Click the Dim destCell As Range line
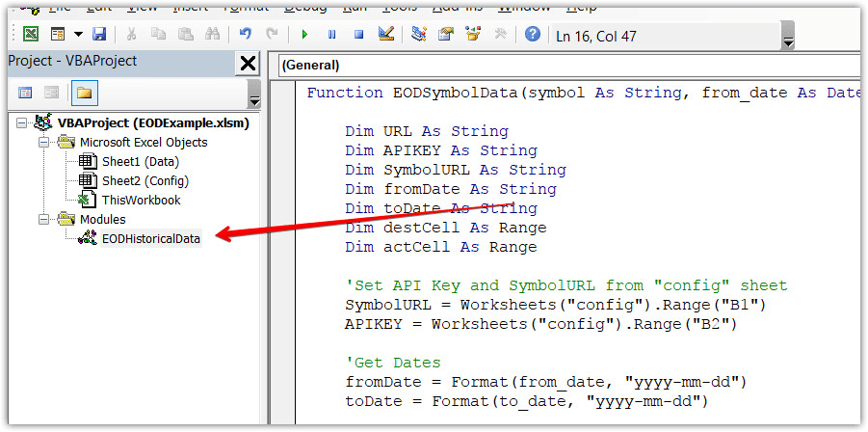The height and width of the screenshot is (432, 868). pyautogui.click(x=446, y=228)
